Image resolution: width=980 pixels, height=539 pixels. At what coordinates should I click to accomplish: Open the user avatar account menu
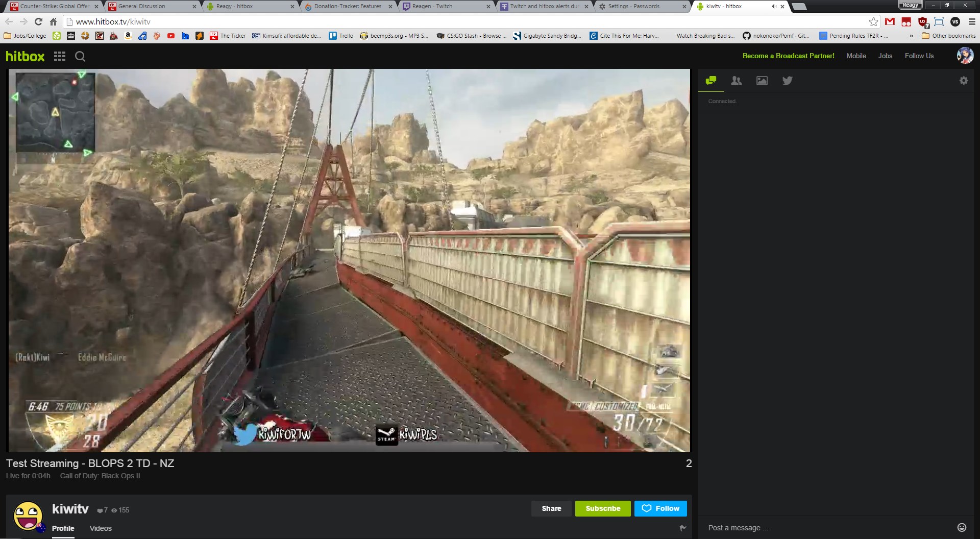[x=965, y=55]
